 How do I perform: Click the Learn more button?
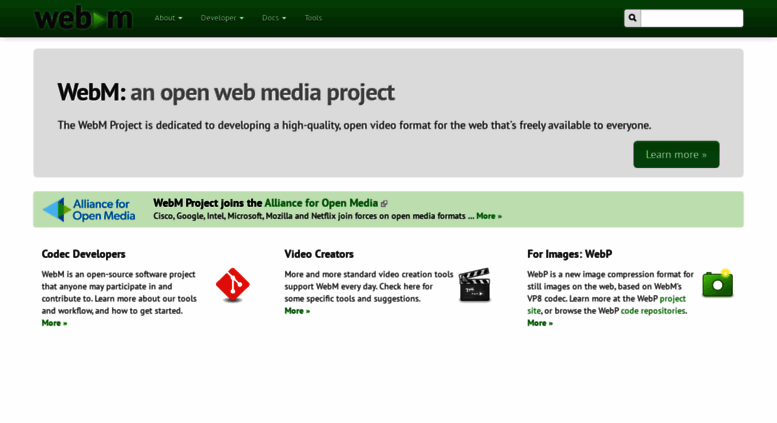click(676, 155)
